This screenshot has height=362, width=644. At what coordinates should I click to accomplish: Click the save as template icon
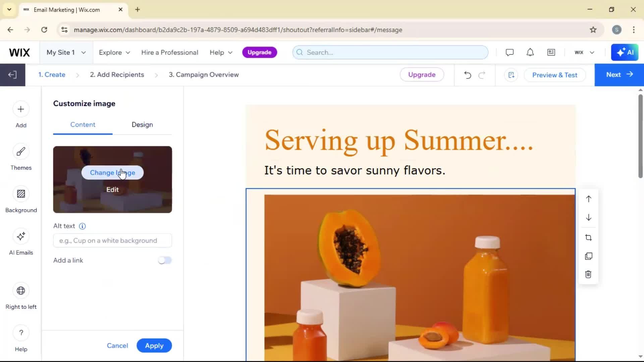tap(511, 75)
